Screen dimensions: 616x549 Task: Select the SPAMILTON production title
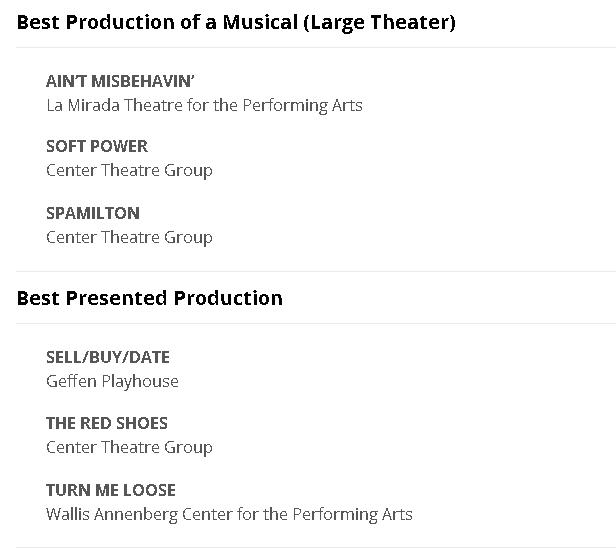tap(93, 213)
